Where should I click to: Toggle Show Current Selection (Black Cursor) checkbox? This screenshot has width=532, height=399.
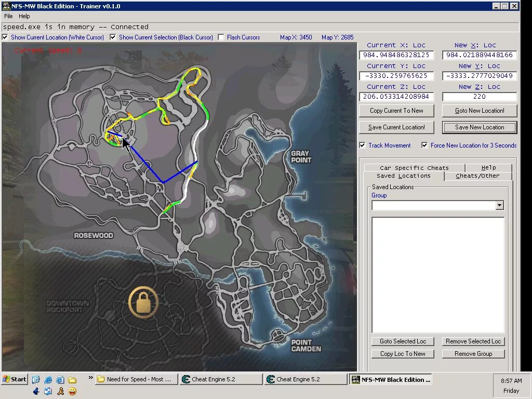click(113, 37)
